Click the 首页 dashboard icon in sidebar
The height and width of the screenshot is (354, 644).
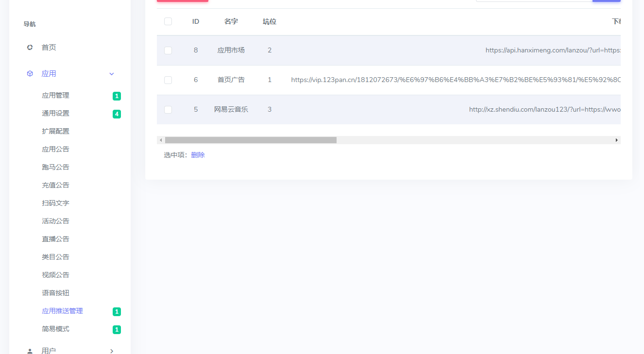point(29,47)
